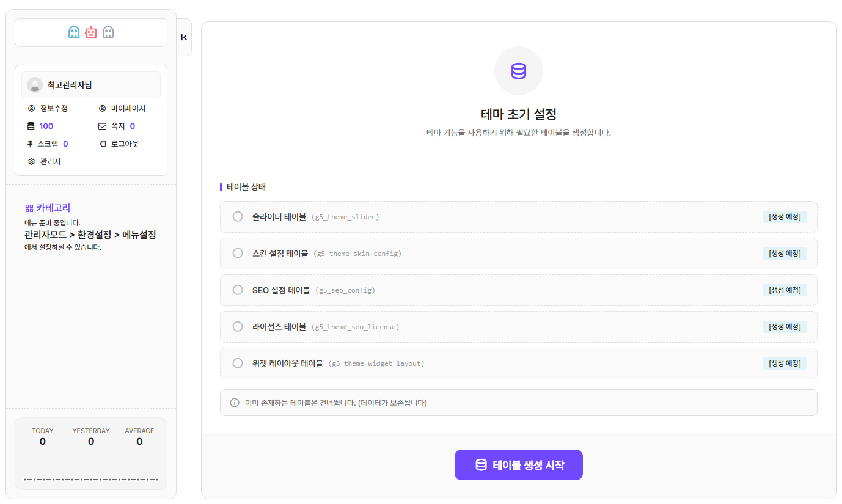The width and height of the screenshot is (842, 504).
Task: Select the SEO 설정 테이블 status circle
Action: (x=238, y=290)
